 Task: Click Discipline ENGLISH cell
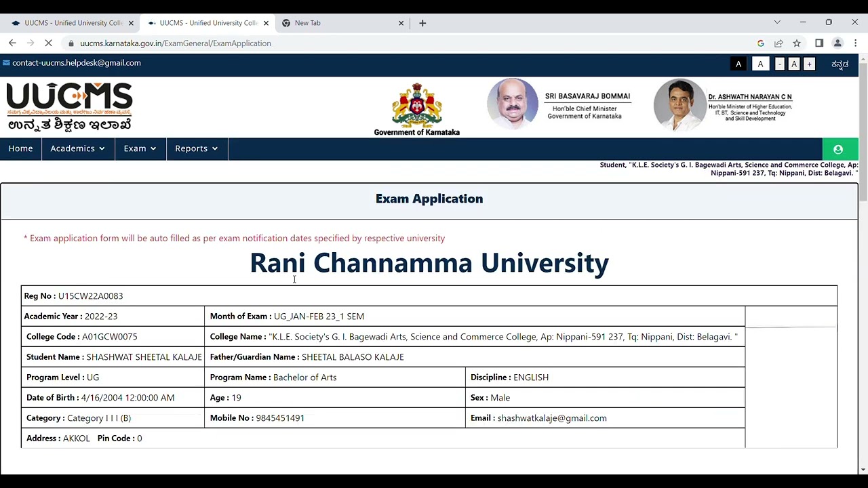[x=605, y=378]
